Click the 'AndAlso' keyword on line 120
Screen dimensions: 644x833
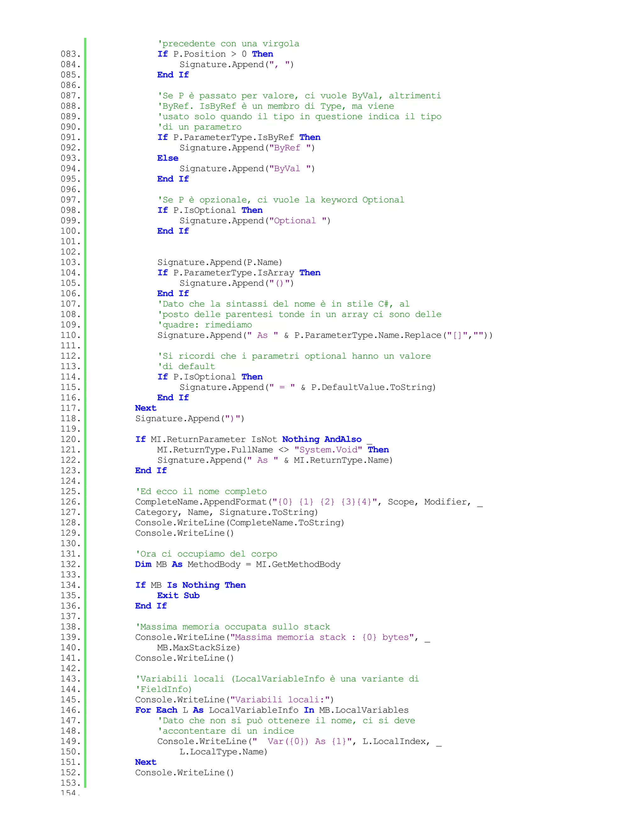click(343, 439)
